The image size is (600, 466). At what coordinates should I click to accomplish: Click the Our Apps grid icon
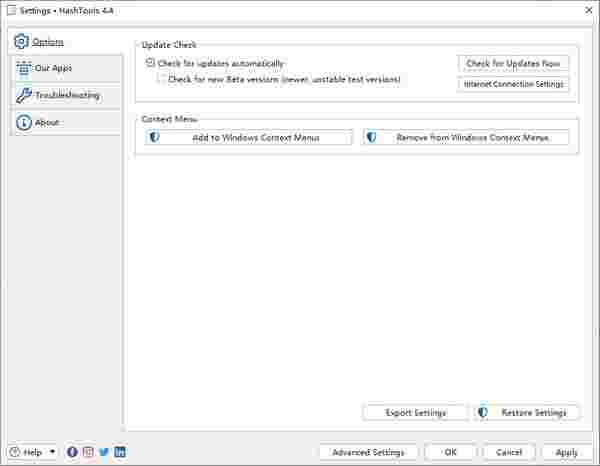[23, 69]
